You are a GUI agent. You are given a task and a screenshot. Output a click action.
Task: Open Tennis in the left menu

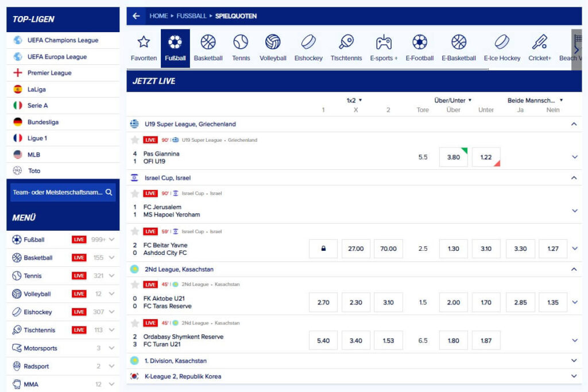[x=33, y=276]
